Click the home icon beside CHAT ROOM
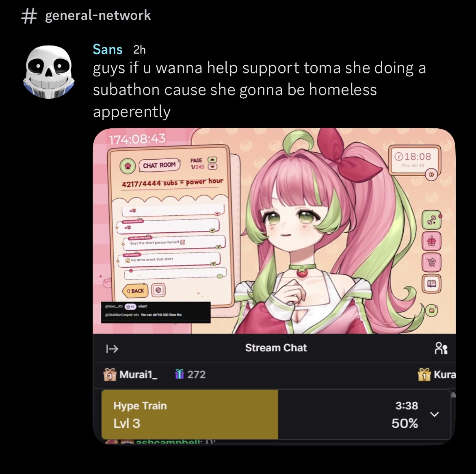476x474 pixels. pyautogui.click(x=128, y=166)
